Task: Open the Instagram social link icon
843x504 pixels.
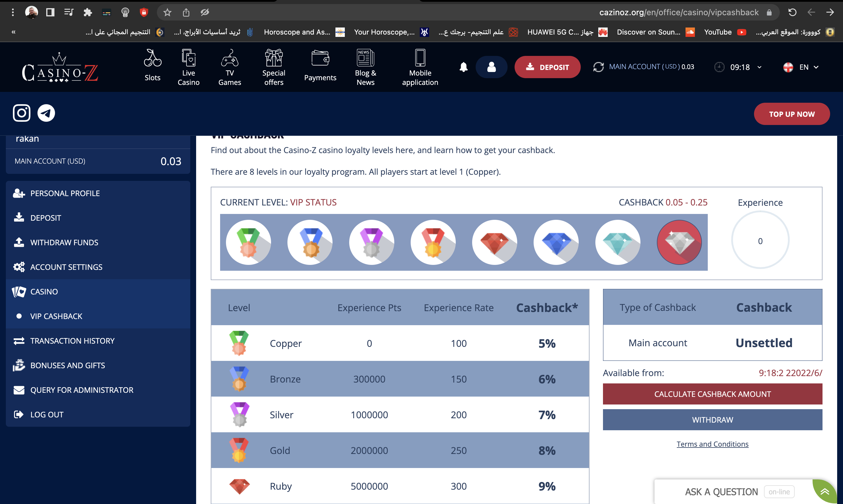Action: [x=22, y=113]
